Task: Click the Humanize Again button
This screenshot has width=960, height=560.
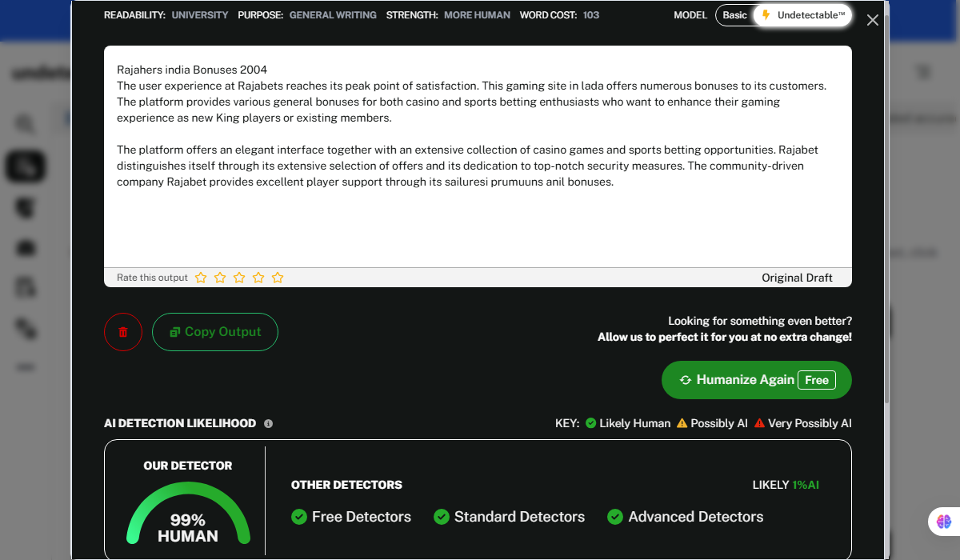Action: pyautogui.click(x=757, y=380)
